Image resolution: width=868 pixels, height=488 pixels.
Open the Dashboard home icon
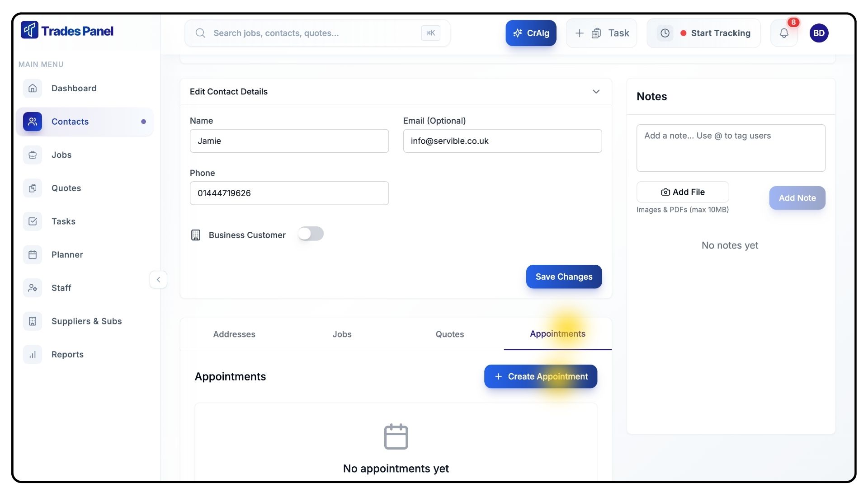tap(33, 88)
